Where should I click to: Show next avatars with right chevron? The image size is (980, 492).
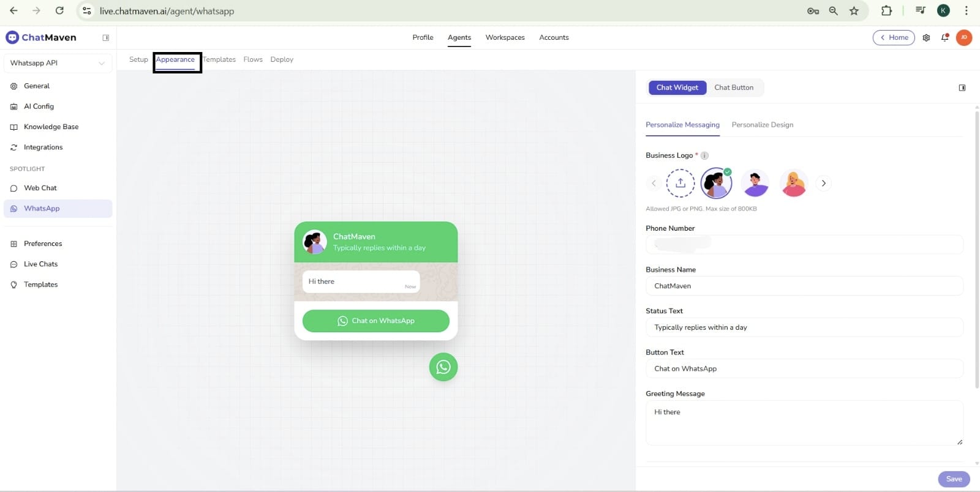[x=823, y=183]
